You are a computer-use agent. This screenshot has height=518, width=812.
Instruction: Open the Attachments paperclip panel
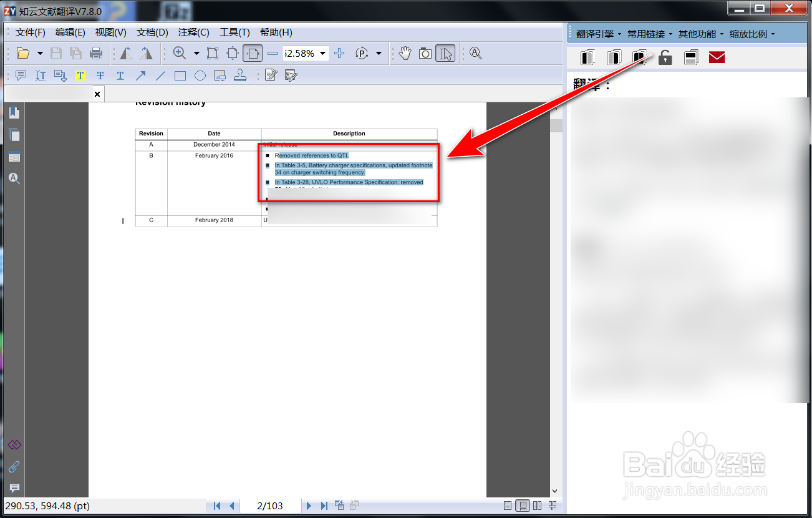tap(14, 466)
